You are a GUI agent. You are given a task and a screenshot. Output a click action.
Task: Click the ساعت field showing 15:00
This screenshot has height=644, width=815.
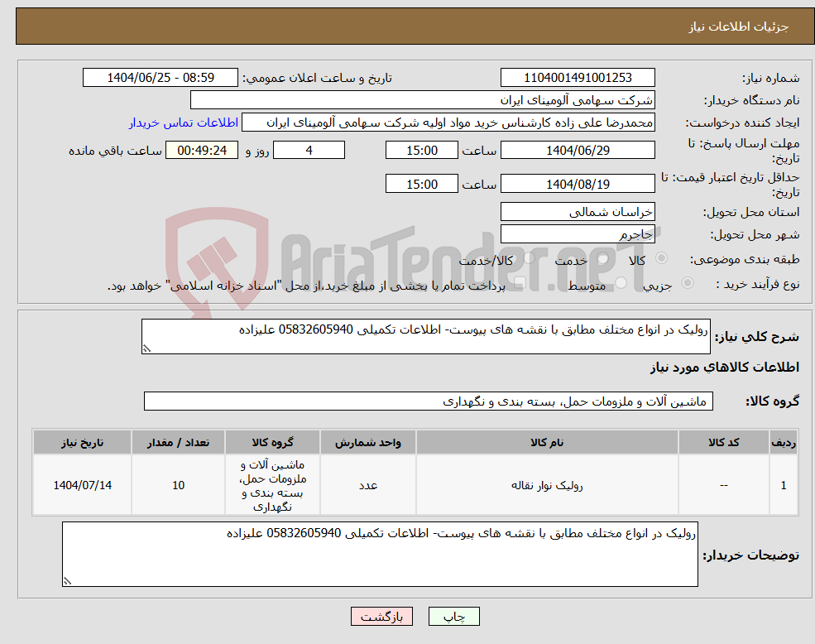pos(423,150)
